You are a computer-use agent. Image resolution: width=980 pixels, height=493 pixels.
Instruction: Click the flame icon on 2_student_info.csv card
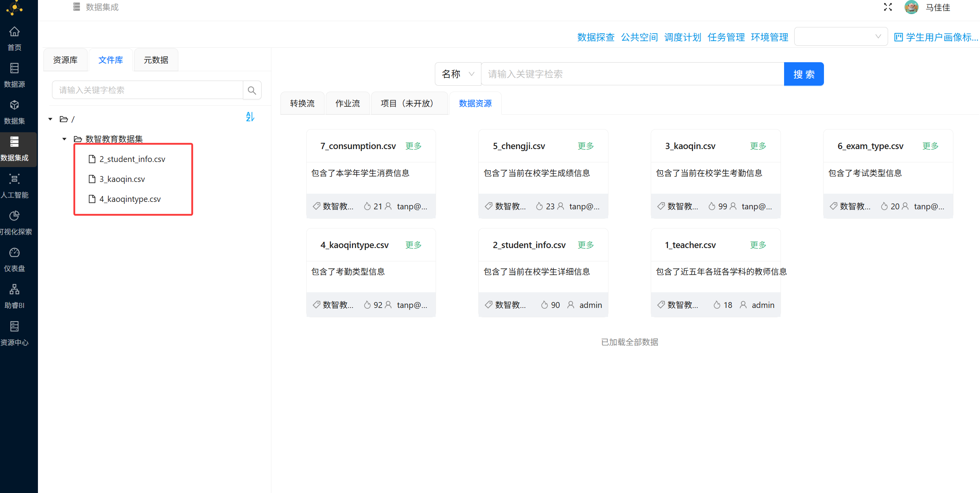(544, 305)
